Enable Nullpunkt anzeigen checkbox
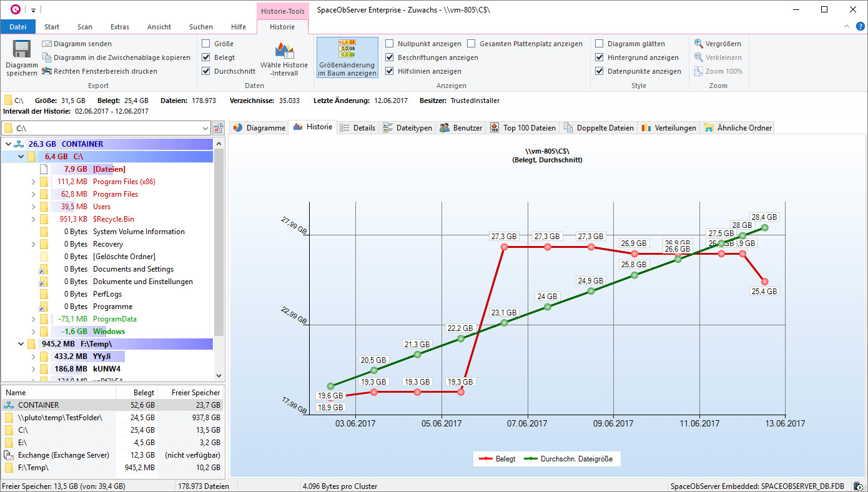The image size is (868, 492). (389, 44)
